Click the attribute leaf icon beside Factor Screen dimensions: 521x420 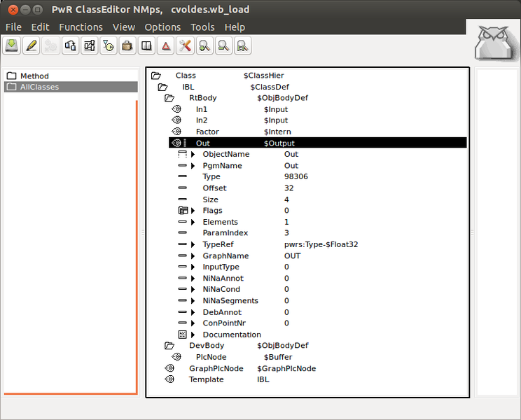pyautogui.click(x=176, y=132)
